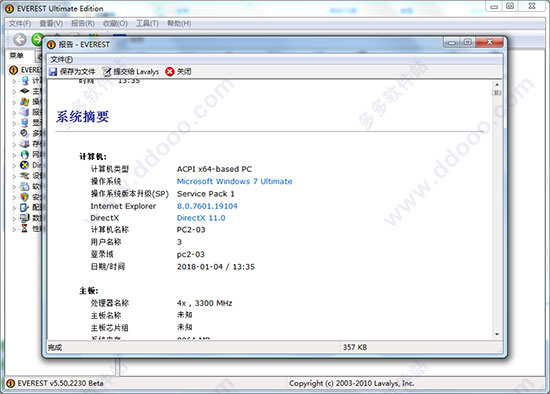Screen dimensions: 550x394
Task: Click the report vertical scrollbar thumb
Action: point(497,93)
